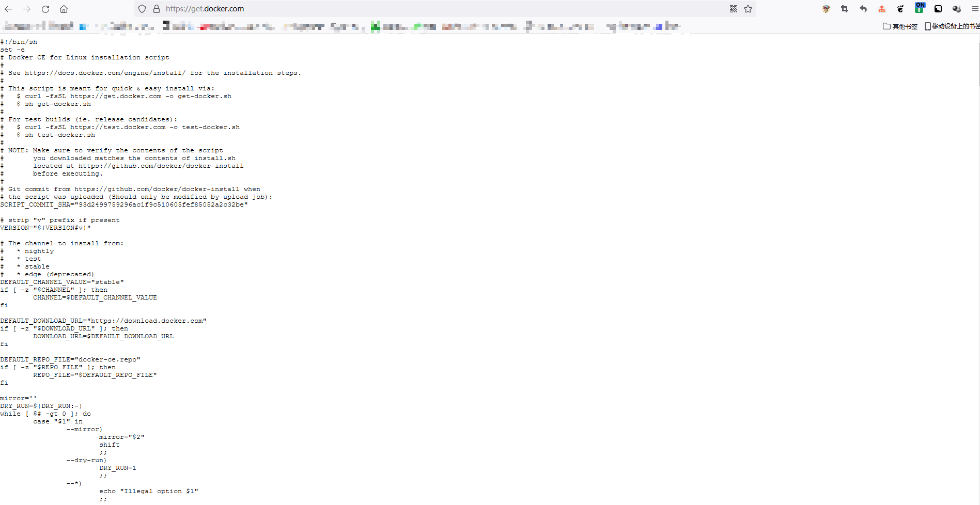Viewport: 980px width, 505px height.
Task: Click DEFAULT_REPO_FILE="docker-ce.repo" line
Action: pos(70,359)
